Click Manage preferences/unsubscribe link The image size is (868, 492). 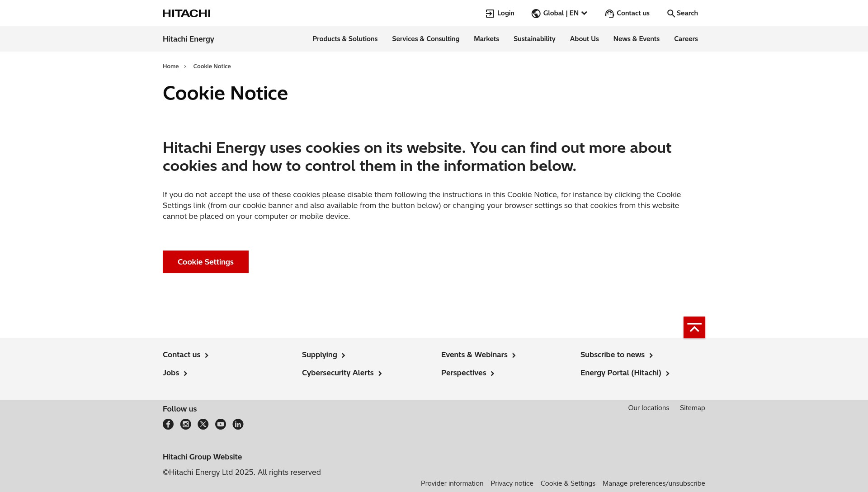654,483
